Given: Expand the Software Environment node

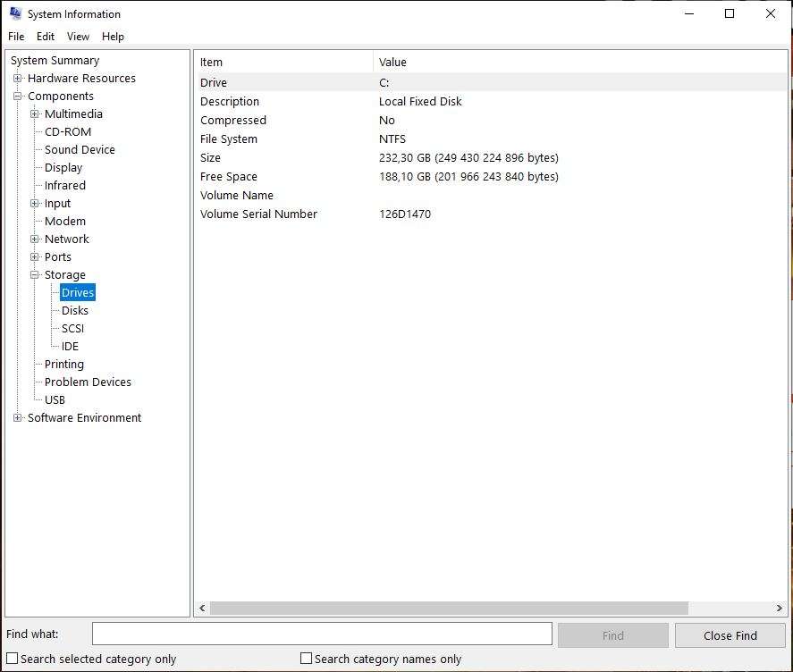Looking at the screenshot, I should [x=16, y=417].
